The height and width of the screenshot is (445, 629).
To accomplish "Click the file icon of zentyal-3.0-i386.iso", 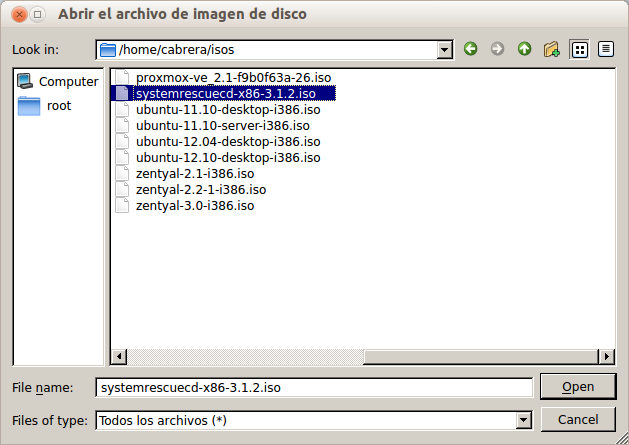I will coord(122,205).
